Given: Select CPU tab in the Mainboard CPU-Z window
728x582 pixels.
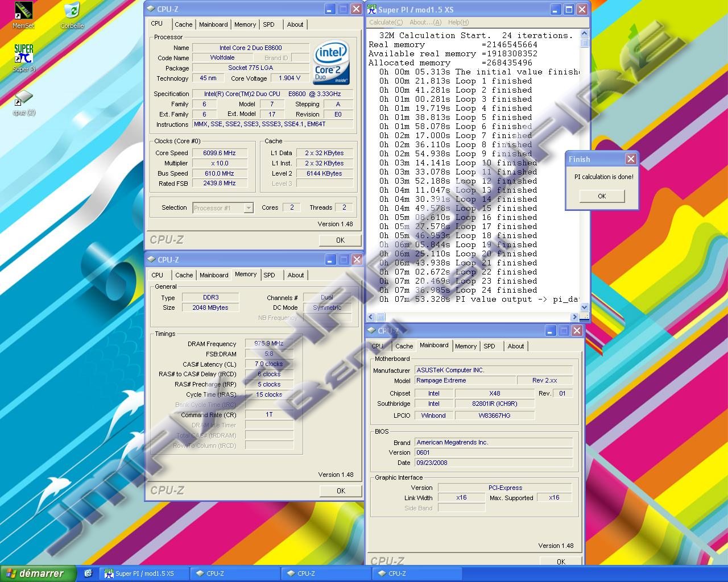Looking at the screenshot, I should (378, 346).
